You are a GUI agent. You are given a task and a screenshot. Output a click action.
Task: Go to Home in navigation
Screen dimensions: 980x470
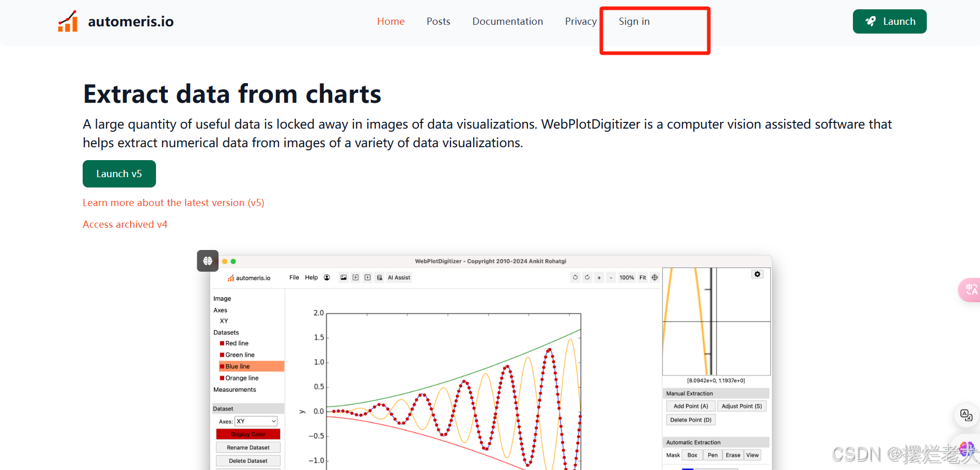point(391,21)
